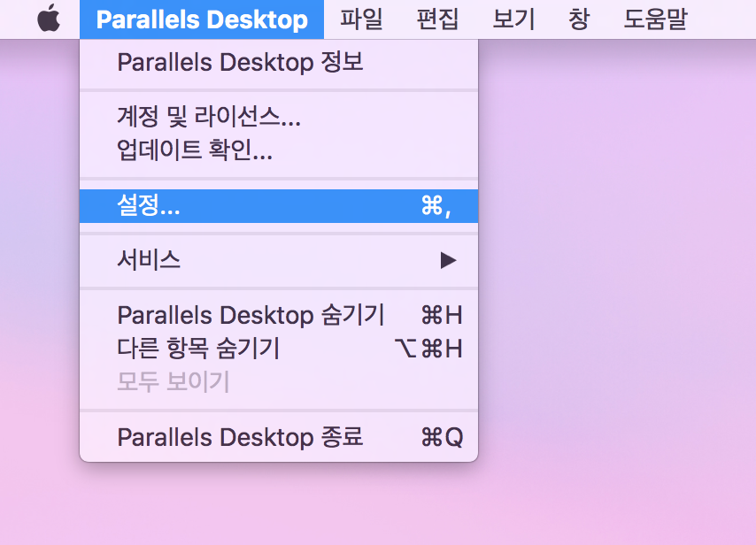Choose 업데이트 확인... menu item
756x545 pixels.
tap(279, 150)
